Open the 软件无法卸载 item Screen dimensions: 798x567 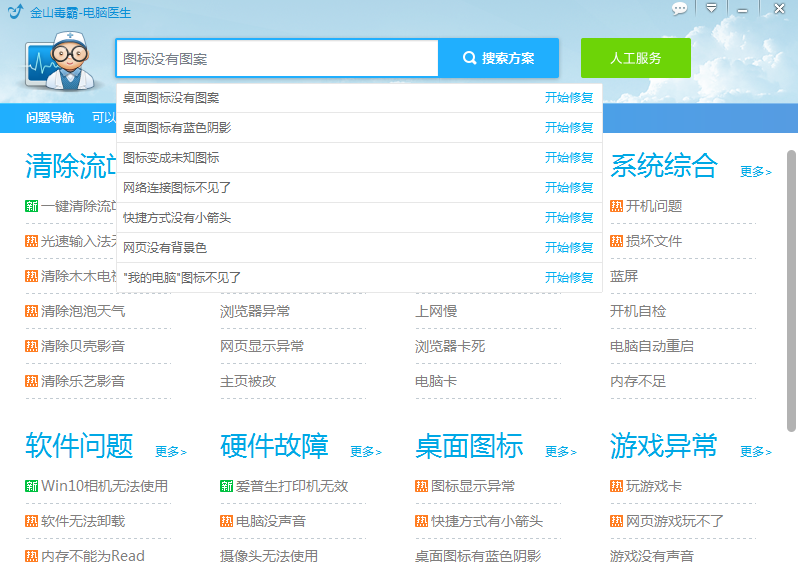(83, 521)
